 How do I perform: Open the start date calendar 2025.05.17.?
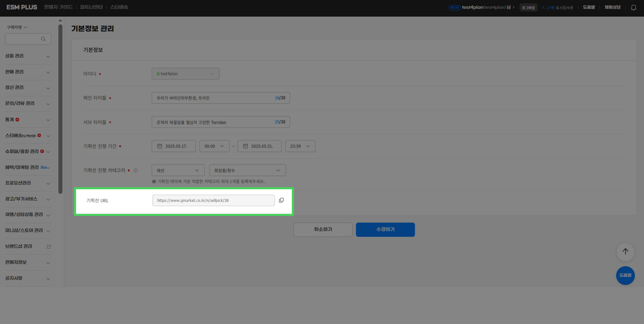(x=174, y=146)
